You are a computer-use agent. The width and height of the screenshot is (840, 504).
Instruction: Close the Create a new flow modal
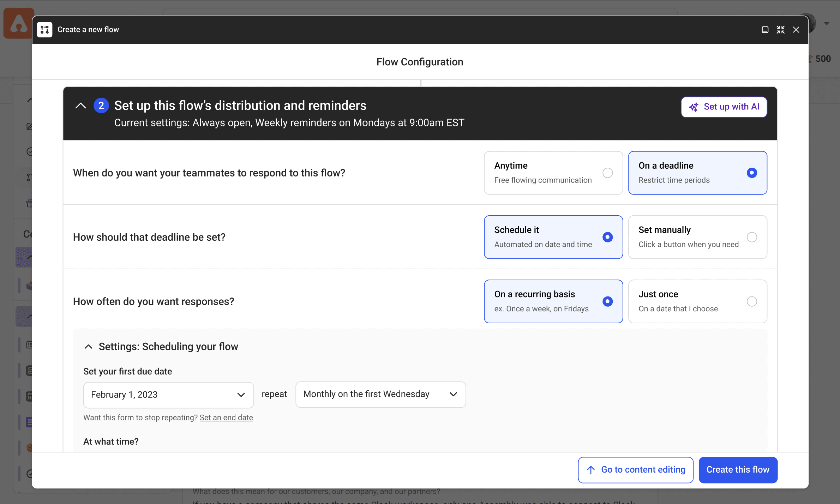[796, 30]
